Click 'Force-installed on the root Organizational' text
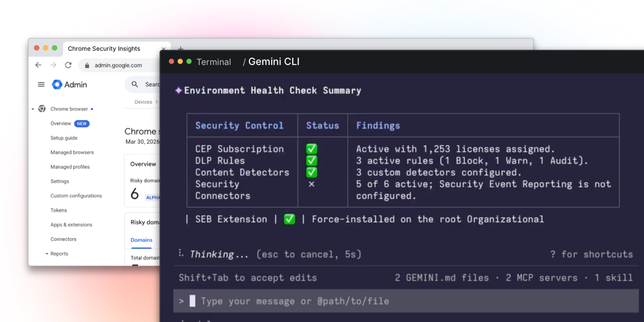Viewport: 644px width, 322px height. [428, 219]
